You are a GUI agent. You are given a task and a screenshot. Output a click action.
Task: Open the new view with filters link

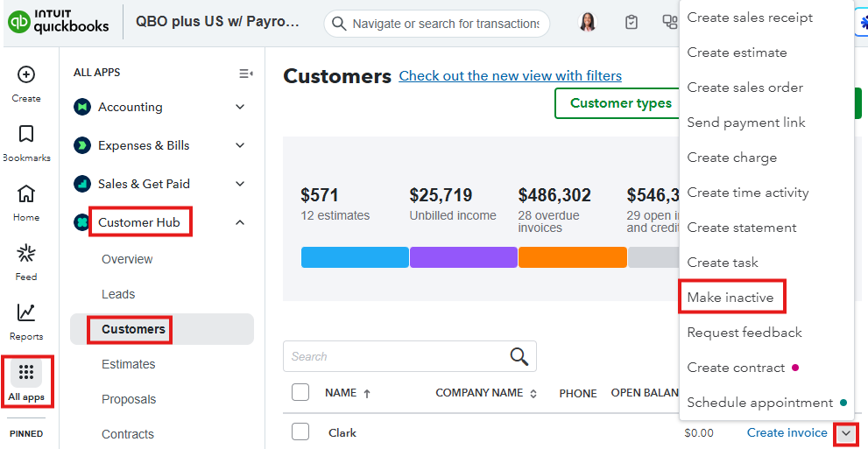(510, 76)
